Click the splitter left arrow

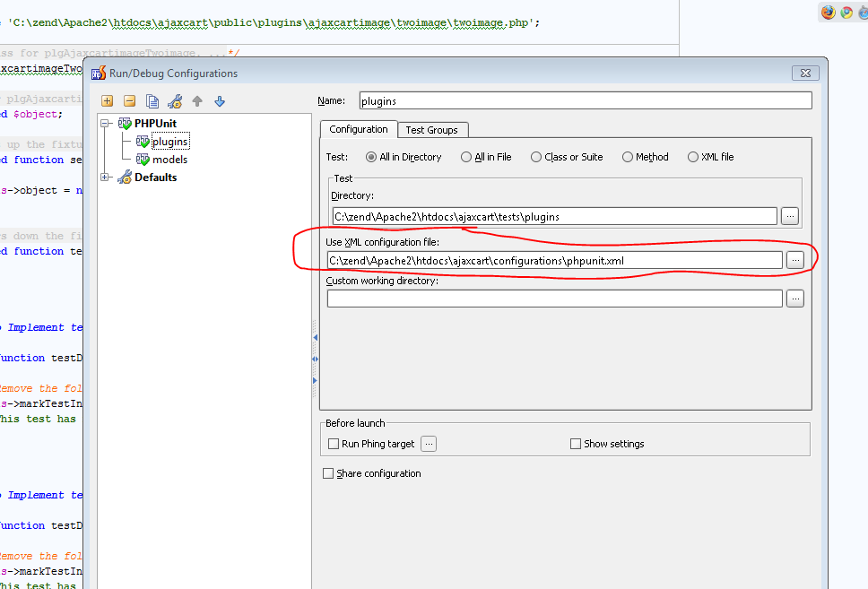click(x=315, y=337)
